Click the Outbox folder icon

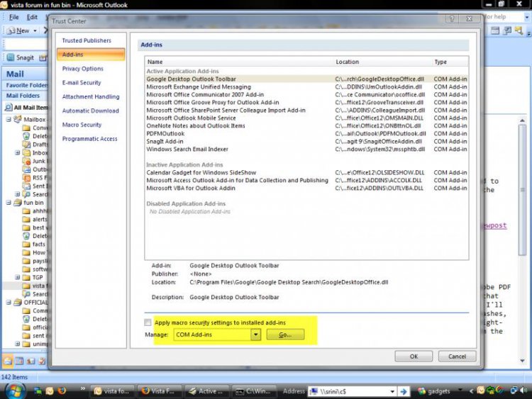pos(26,169)
